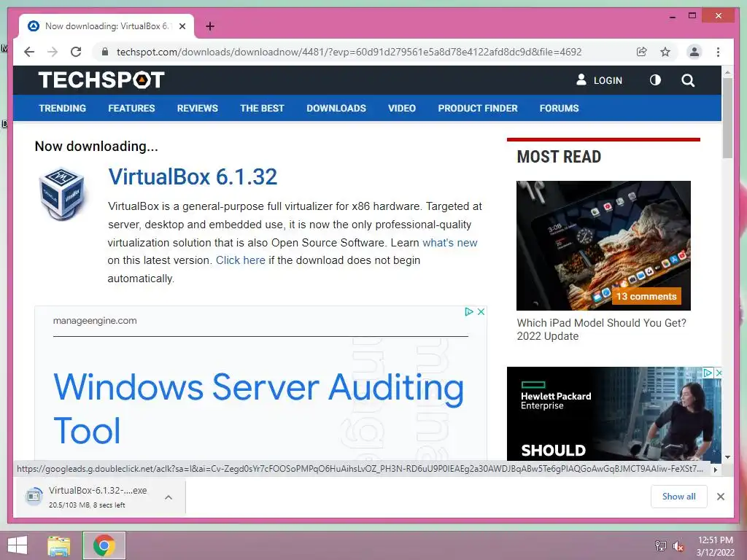
Task: Open the Chrome profile avatar icon
Action: [x=694, y=52]
